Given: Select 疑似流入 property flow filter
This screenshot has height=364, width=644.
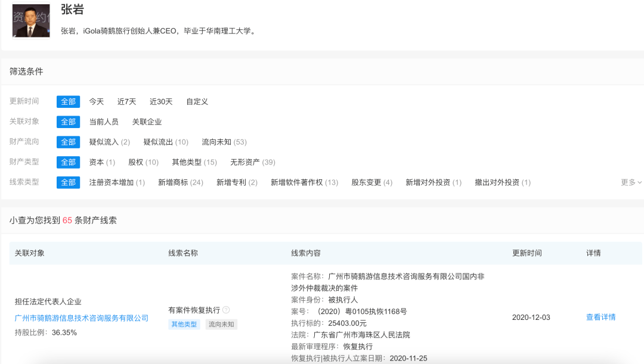Looking at the screenshot, I should click(106, 142).
